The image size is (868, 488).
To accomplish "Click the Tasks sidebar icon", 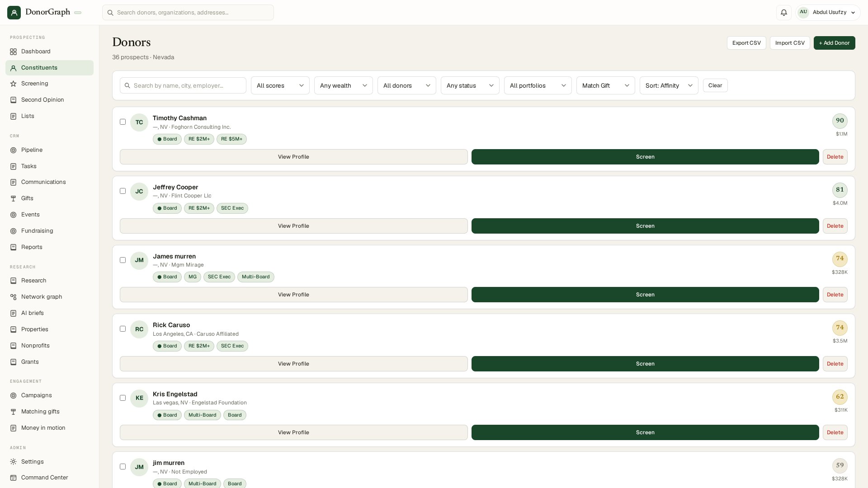I will point(14,166).
